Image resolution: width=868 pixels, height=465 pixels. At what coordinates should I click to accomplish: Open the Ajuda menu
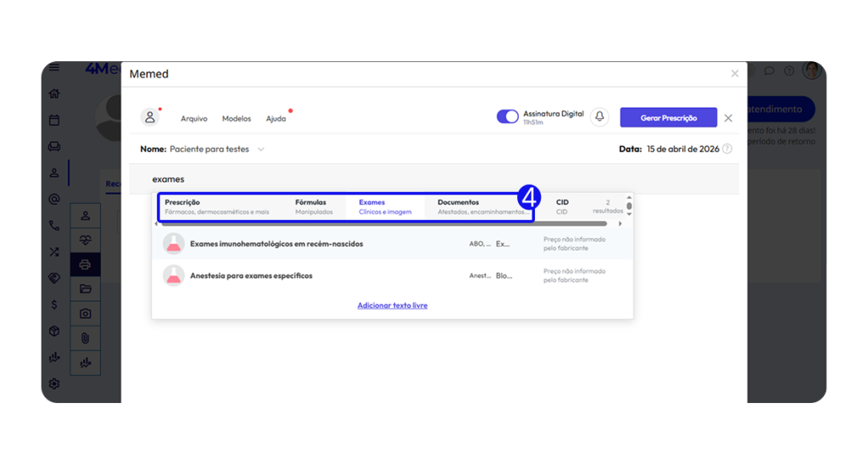(x=275, y=119)
